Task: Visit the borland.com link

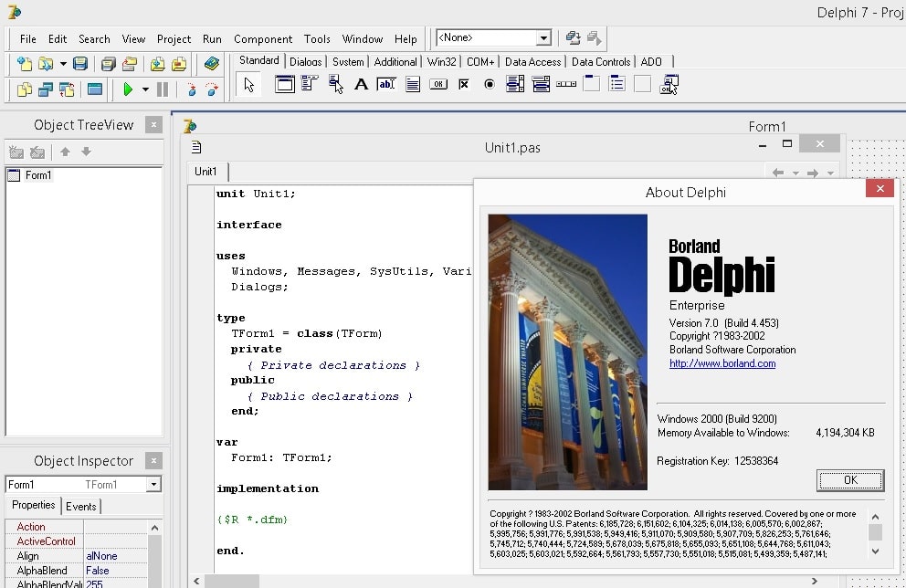Action: tap(722, 362)
